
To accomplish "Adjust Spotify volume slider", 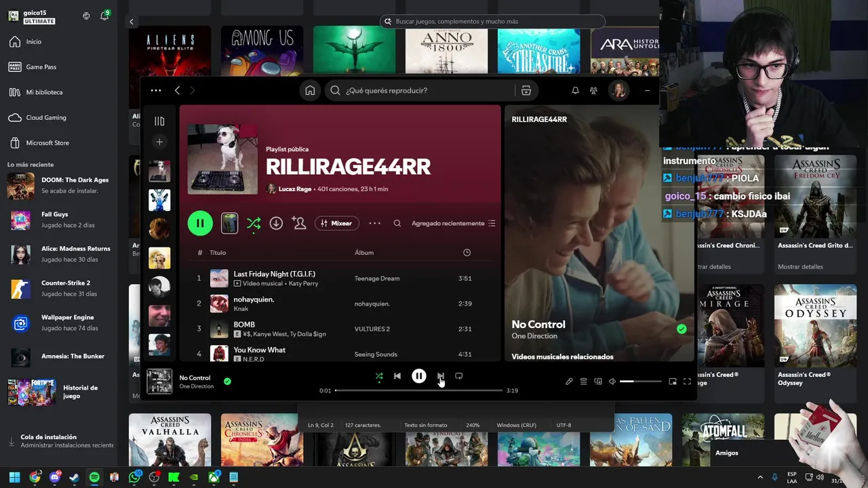I will click(641, 382).
